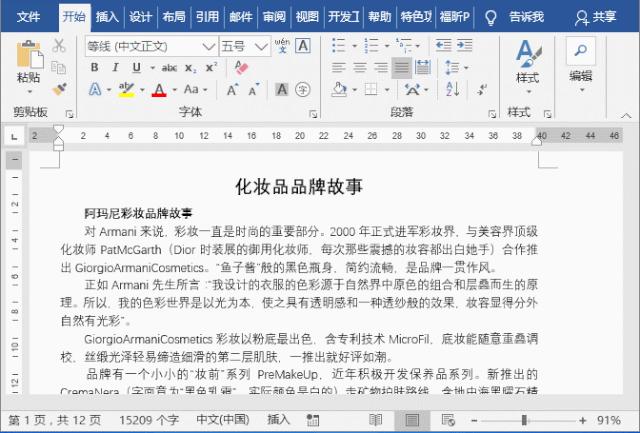Toggle subscript formatting
Viewport: 640px width, 433px height.
[x=191, y=68]
